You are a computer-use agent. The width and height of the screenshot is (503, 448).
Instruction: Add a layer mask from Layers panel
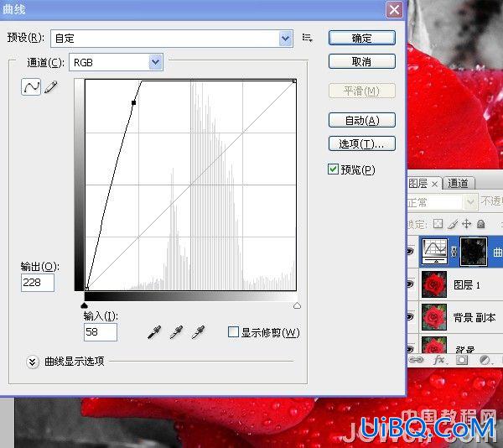(x=462, y=360)
